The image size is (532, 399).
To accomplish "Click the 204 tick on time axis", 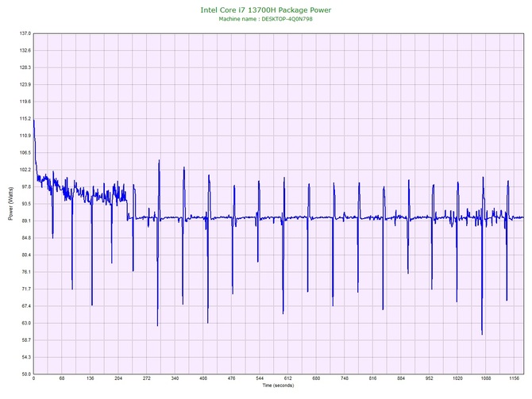I will coord(118,378).
